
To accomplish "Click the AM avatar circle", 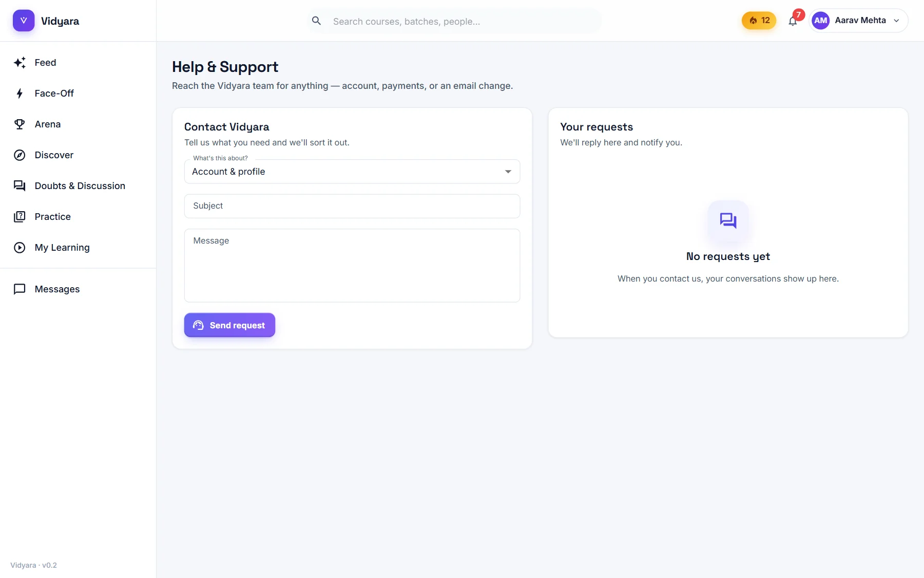I will [x=820, y=21].
